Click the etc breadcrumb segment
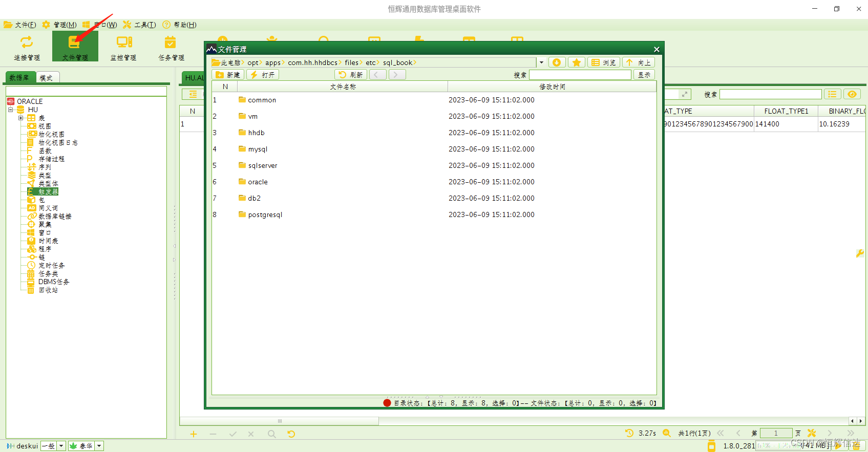The width and height of the screenshot is (868, 452). [x=370, y=62]
